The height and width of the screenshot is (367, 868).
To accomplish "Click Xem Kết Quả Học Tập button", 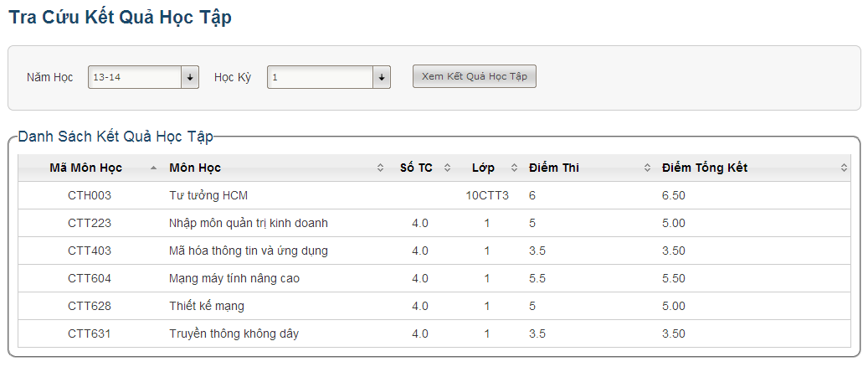I will click(475, 76).
